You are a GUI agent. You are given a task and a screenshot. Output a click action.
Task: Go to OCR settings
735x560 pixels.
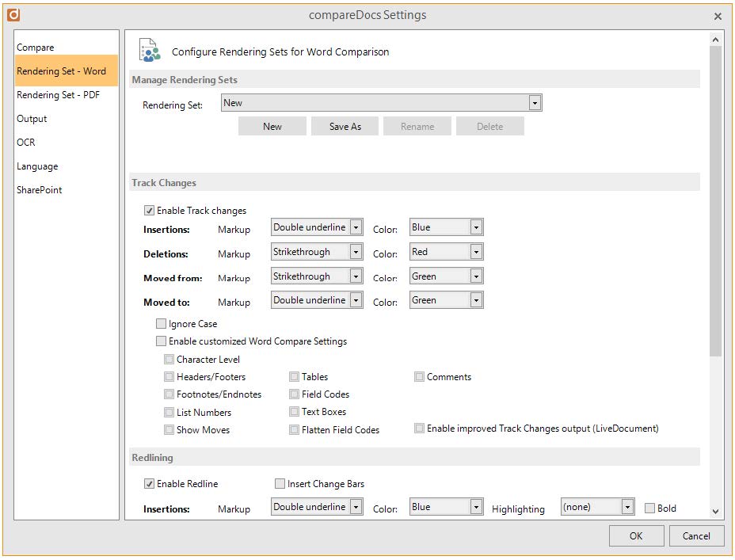point(66,142)
